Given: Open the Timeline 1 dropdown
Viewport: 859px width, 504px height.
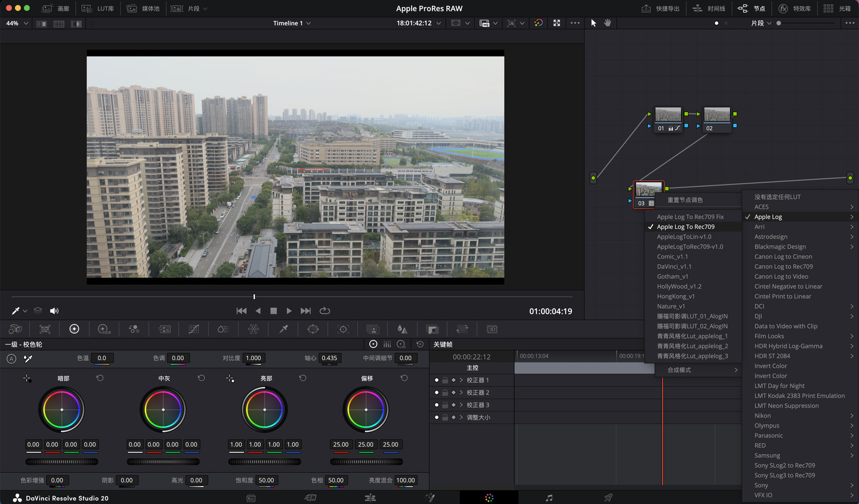Looking at the screenshot, I should tap(292, 23).
